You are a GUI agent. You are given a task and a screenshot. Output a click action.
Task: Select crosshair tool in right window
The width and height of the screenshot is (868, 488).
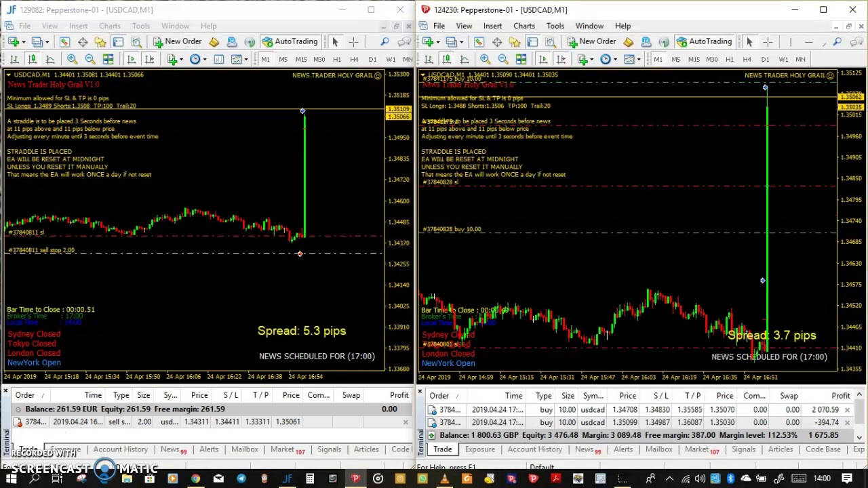pos(768,42)
